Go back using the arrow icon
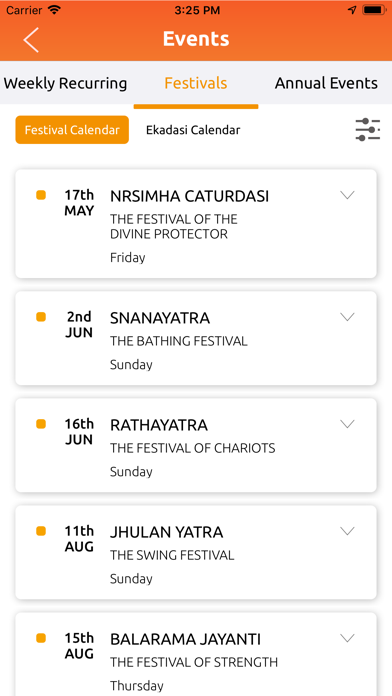 pyautogui.click(x=31, y=40)
